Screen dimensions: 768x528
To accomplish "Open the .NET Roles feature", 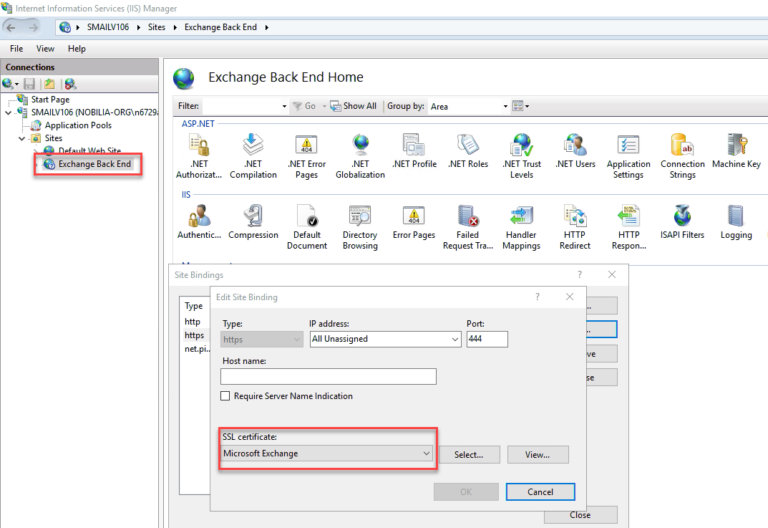I will coord(468,151).
